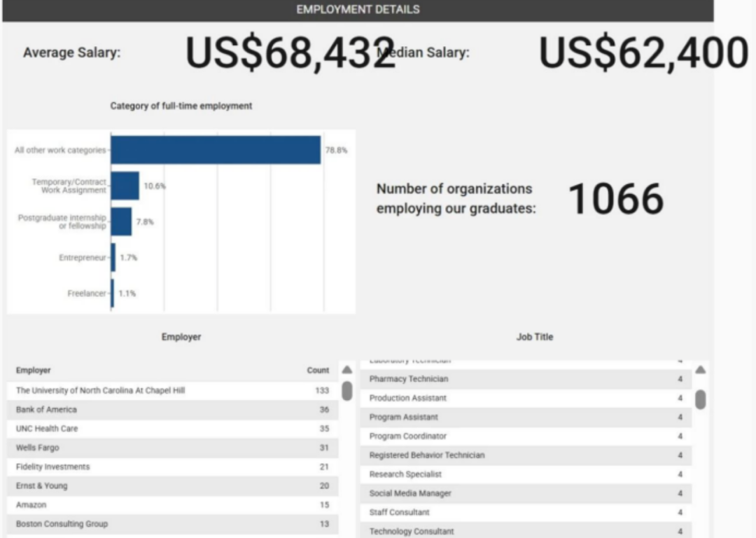
Task: Select the Social Media Manager row
Action: [x=526, y=493]
